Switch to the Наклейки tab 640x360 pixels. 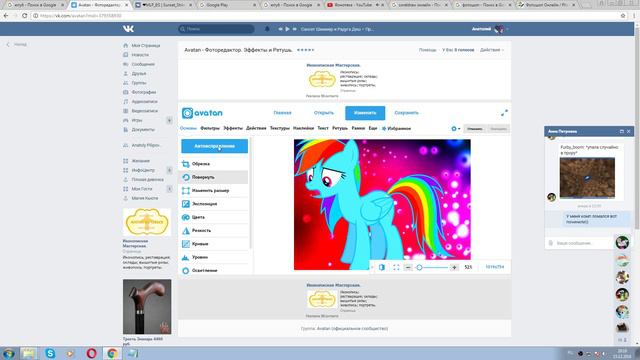[x=303, y=128]
